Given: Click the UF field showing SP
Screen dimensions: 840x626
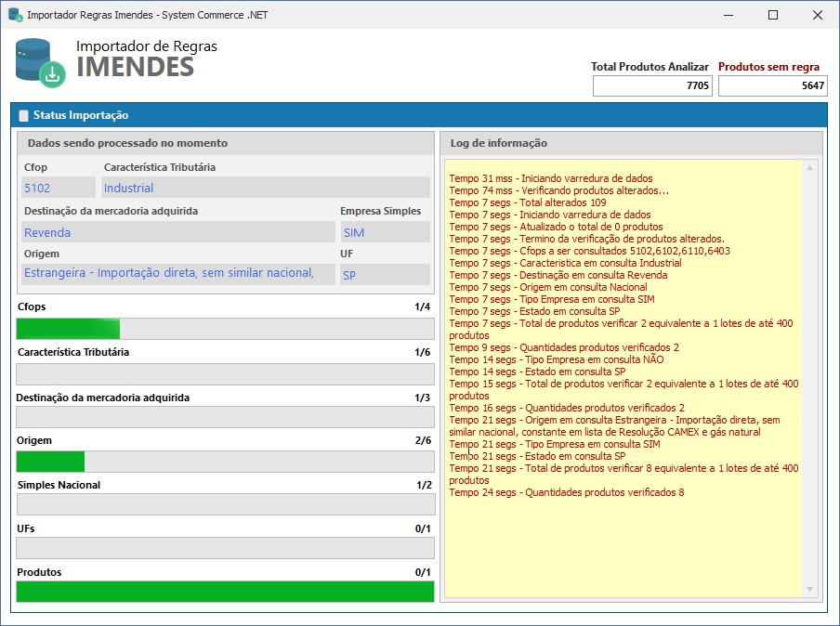Looking at the screenshot, I should point(384,274).
